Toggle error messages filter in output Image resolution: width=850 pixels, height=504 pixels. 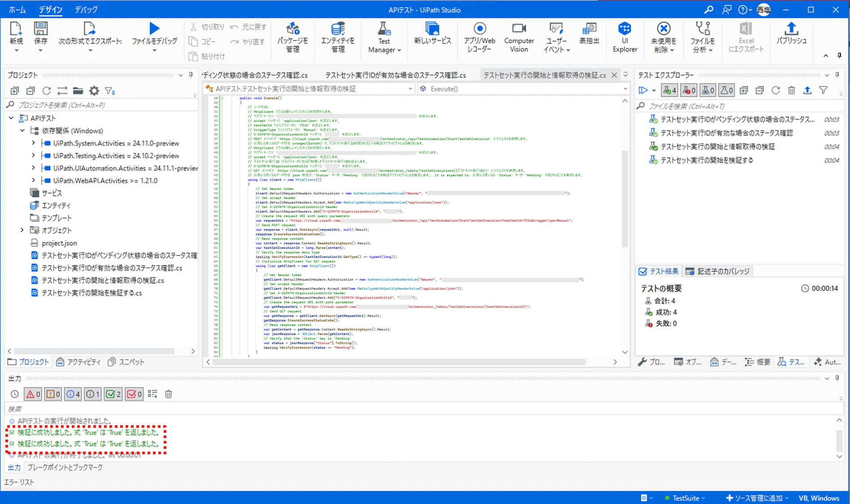(x=33, y=394)
